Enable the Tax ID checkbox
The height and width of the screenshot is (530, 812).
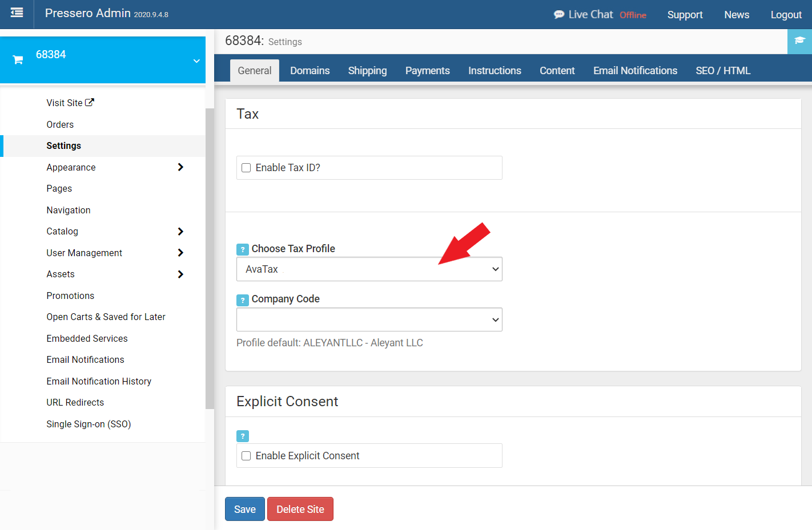[246, 168]
